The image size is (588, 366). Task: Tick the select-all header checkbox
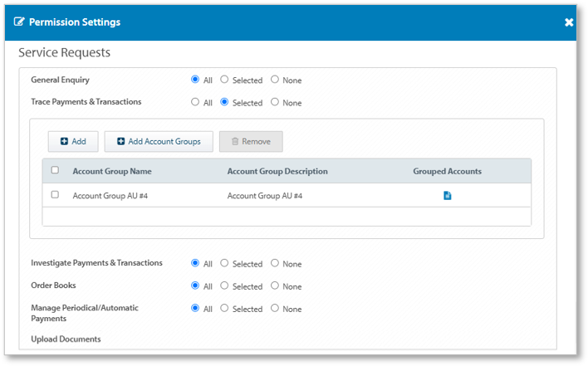[55, 171]
